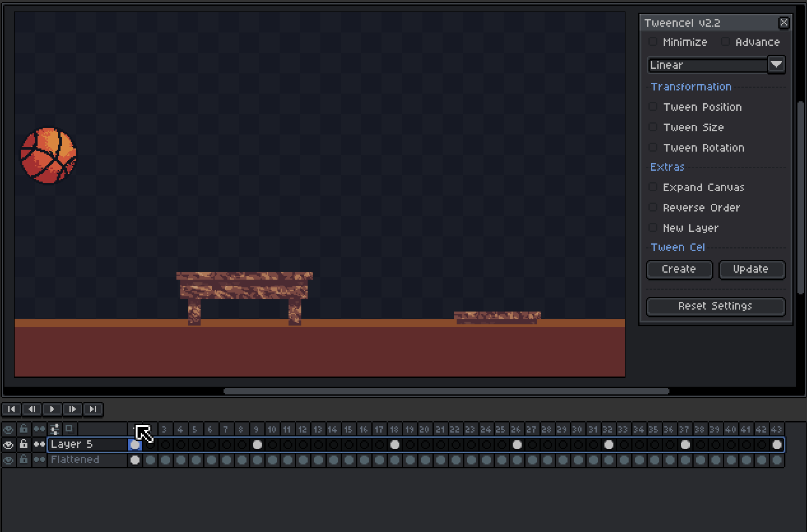This screenshot has height=532, width=807.
Task: Enable the Minimize checkbox
Action: coord(652,41)
